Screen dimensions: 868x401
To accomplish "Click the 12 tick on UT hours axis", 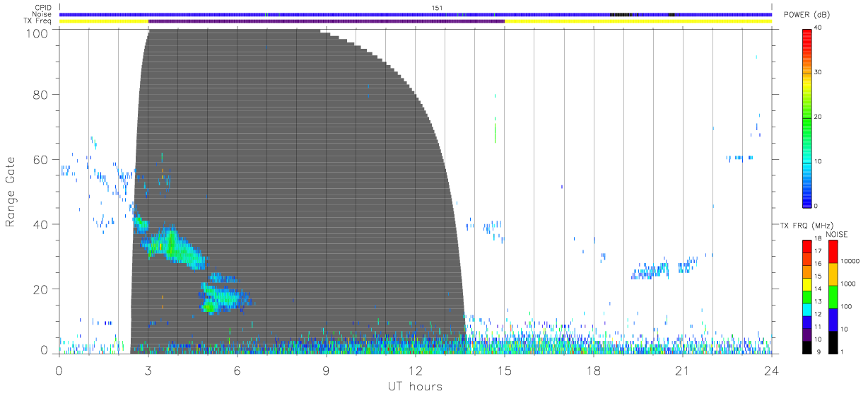I will tap(416, 370).
